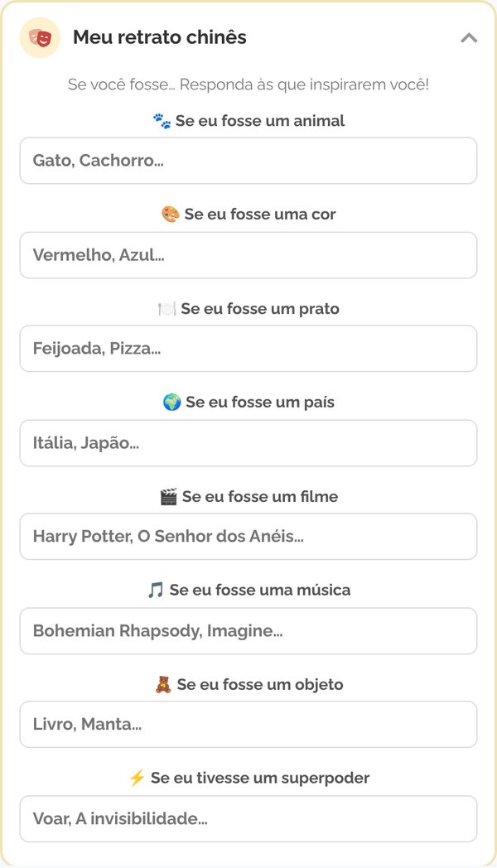Click the Meu retrato chinês heading
This screenshot has height=868, width=497.
[160, 37]
